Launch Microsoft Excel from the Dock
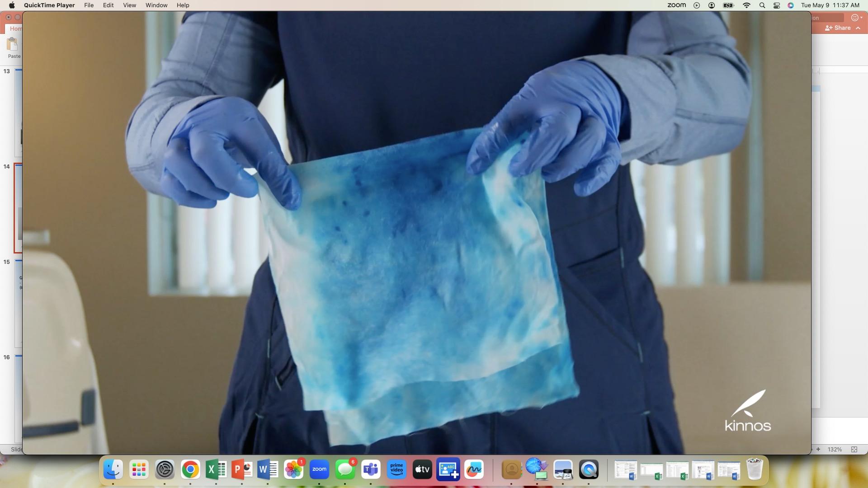Viewport: 868px width, 488px height. click(x=216, y=470)
